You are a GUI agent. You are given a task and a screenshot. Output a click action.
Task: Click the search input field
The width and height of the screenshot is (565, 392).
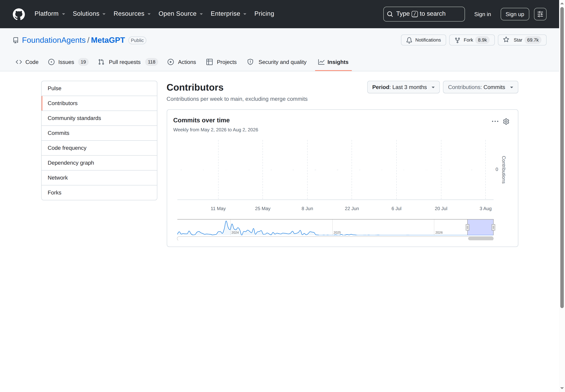pyautogui.click(x=424, y=14)
